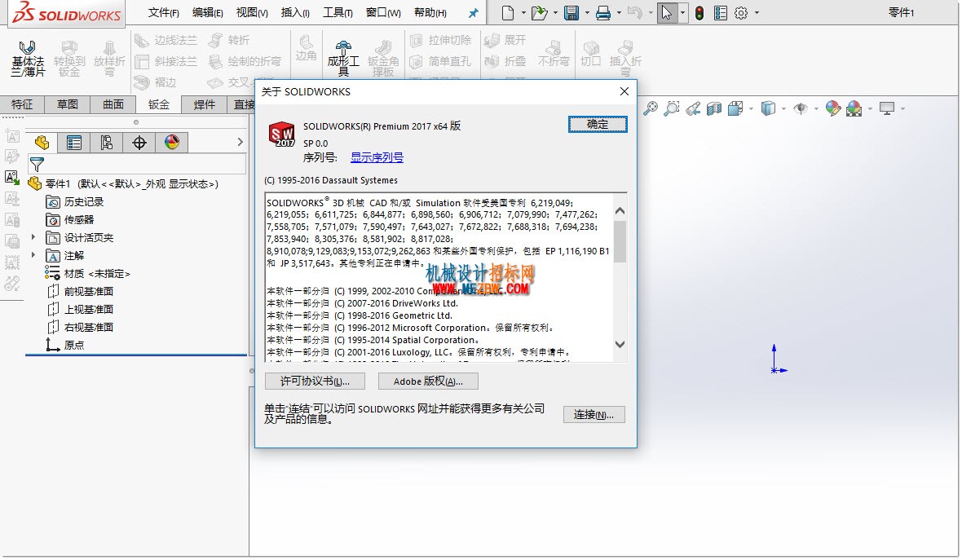Open the DisplayManager color ball tab
Viewport: 962px width, 560px height.
(x=172, y=143)
